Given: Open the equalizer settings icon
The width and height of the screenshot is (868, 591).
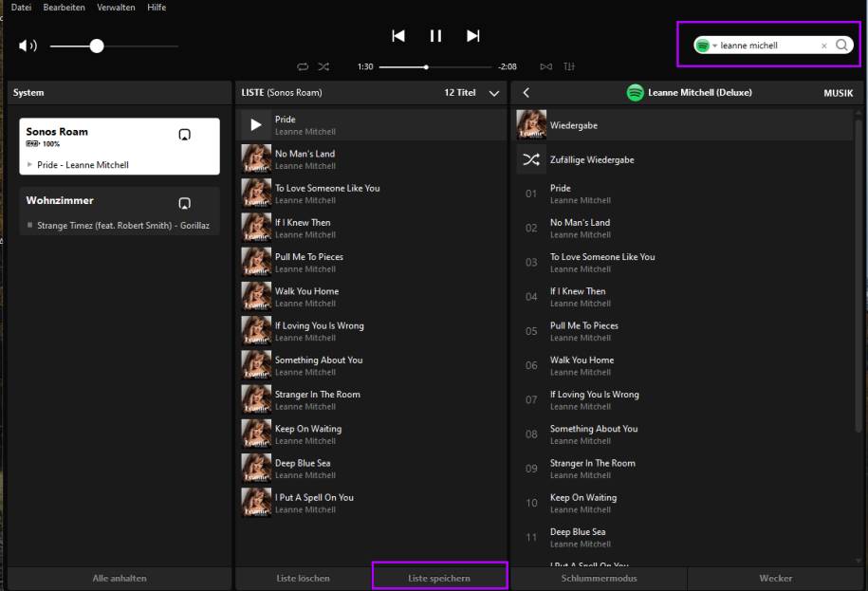Looking at the screenshot, I should pyautogui.click(x=569, y=66).
